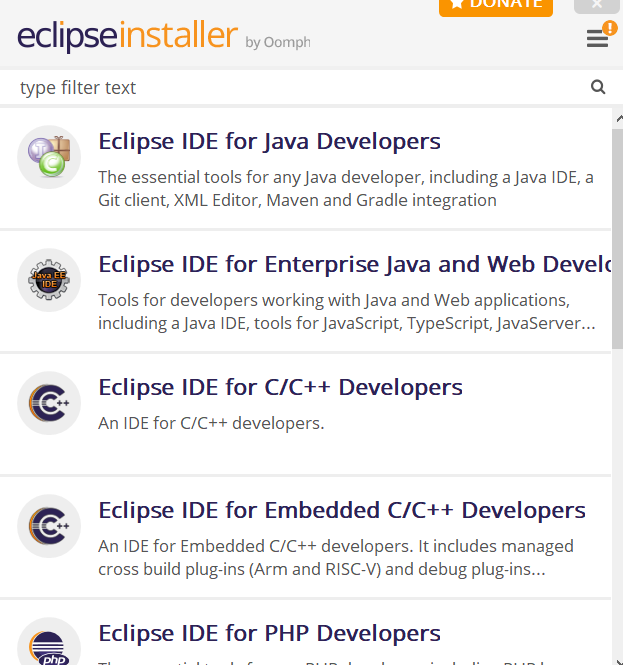Click 'An IDE for Embedded C/C++ developers' description
Image resolution: width=623 pixels, height=665 pixels.
(x=335, y=558)
